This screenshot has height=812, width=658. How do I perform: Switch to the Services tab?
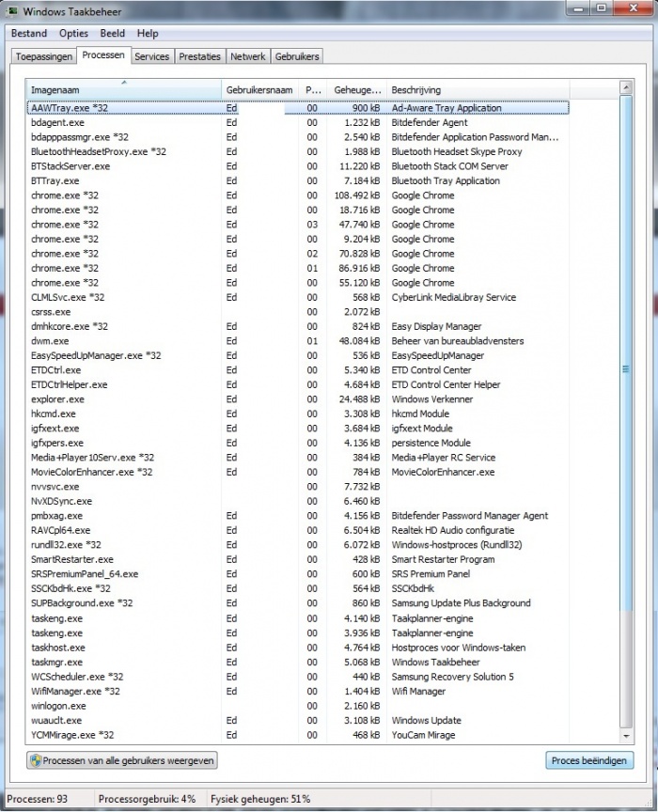click(151, 56)
